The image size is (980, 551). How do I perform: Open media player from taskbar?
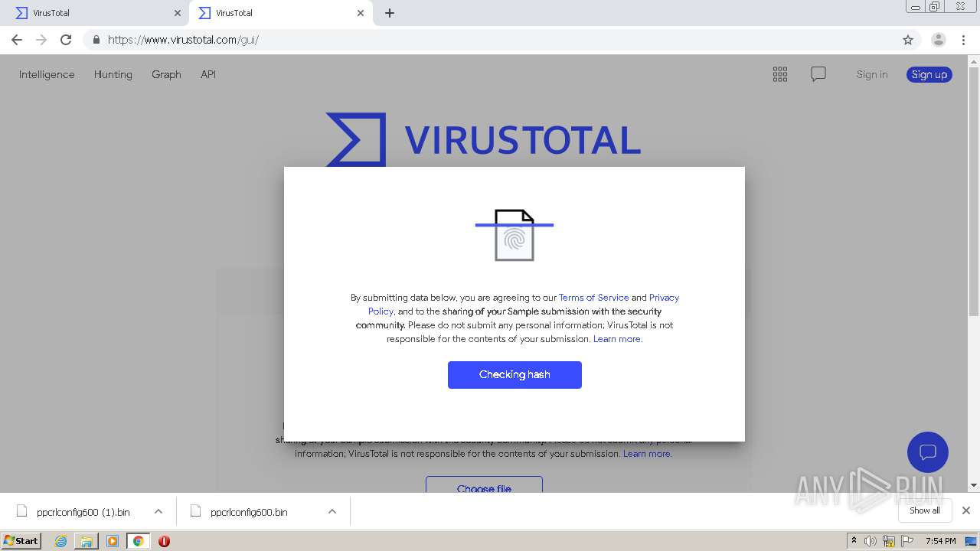[x=113, y=541]
